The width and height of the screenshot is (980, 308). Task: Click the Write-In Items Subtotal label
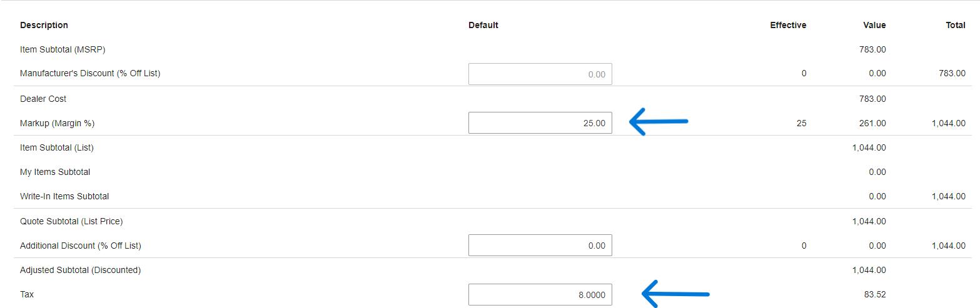[64, 196]
